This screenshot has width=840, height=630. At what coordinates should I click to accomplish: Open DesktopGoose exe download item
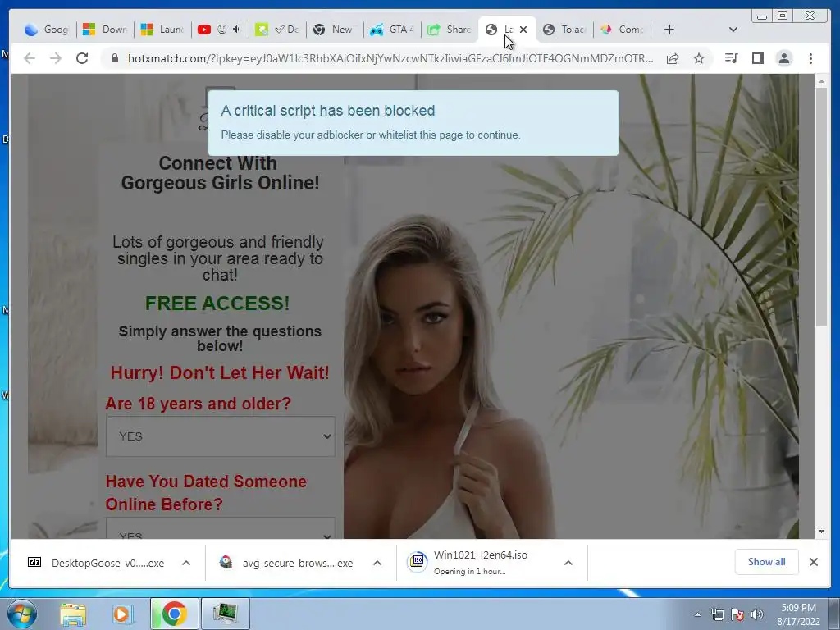pos(97,563)
